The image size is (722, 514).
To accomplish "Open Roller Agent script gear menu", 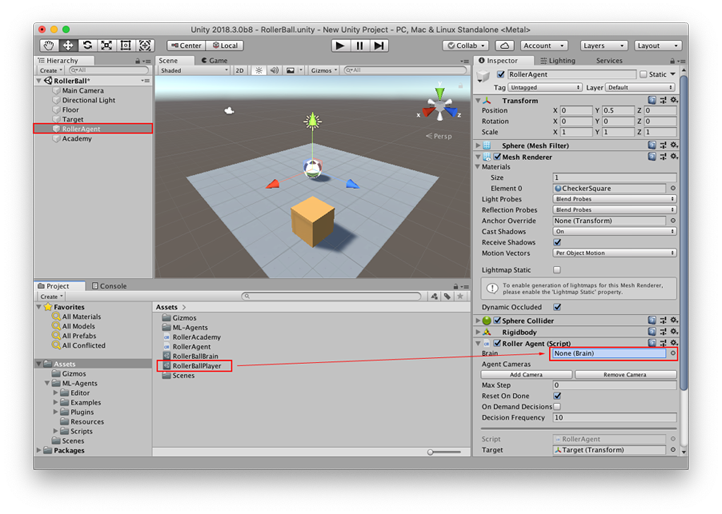I will (x=674, y=343).
